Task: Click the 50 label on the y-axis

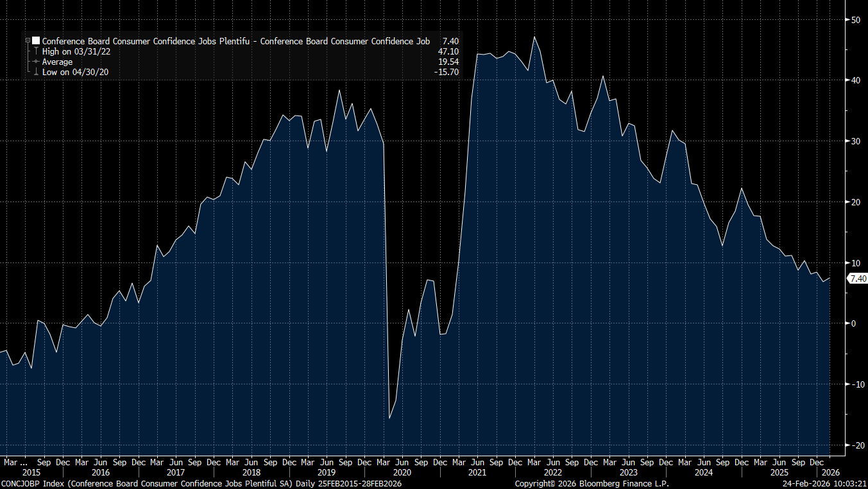Action: click(x=856, y=20)
